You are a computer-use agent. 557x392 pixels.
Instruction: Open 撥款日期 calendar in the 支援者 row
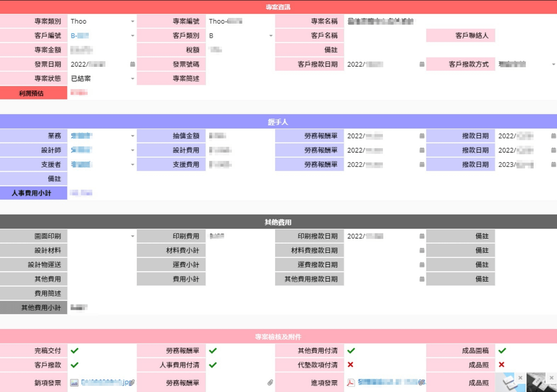pos(553,165)
